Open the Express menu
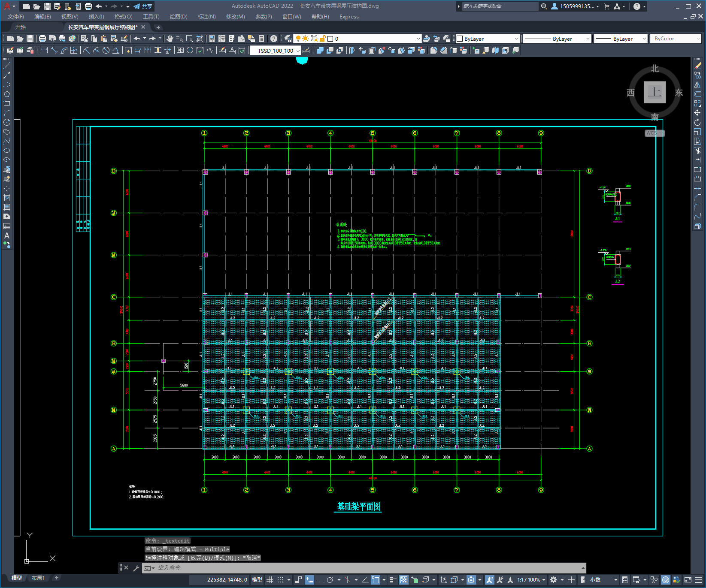Screen dimensions: 706x588 (349, 17)
